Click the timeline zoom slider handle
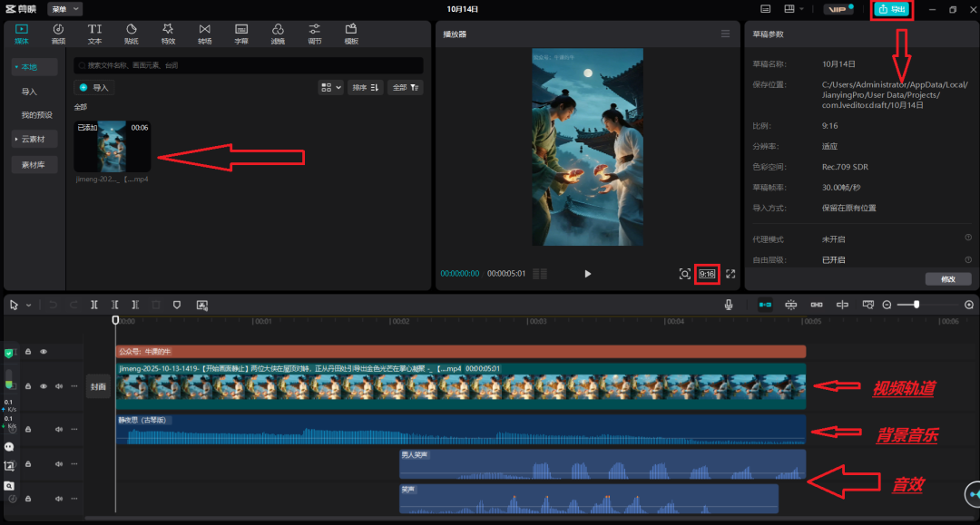The height and width of the screenshot is (525, 980). 916,306
